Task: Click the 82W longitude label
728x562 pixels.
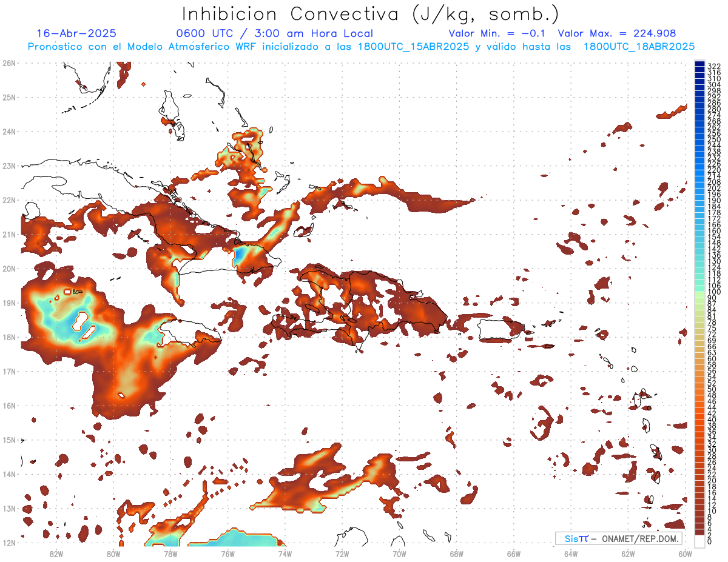Action: [56, 554]
